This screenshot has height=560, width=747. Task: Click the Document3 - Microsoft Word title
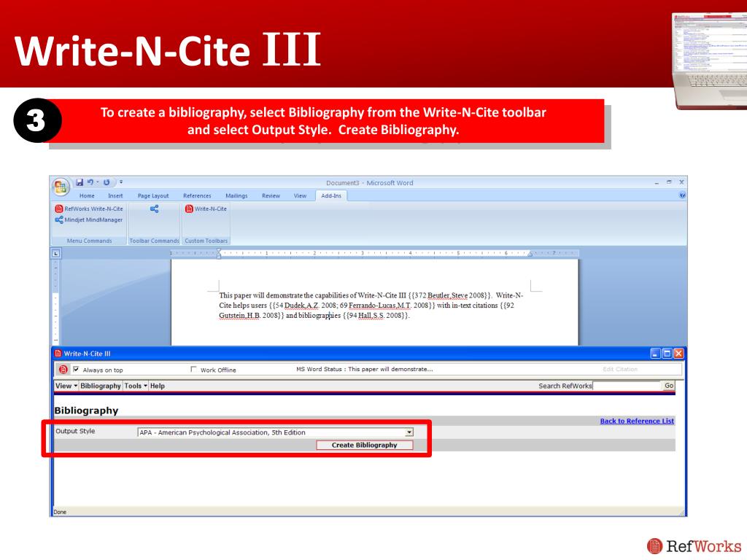[x=370, y=183]
